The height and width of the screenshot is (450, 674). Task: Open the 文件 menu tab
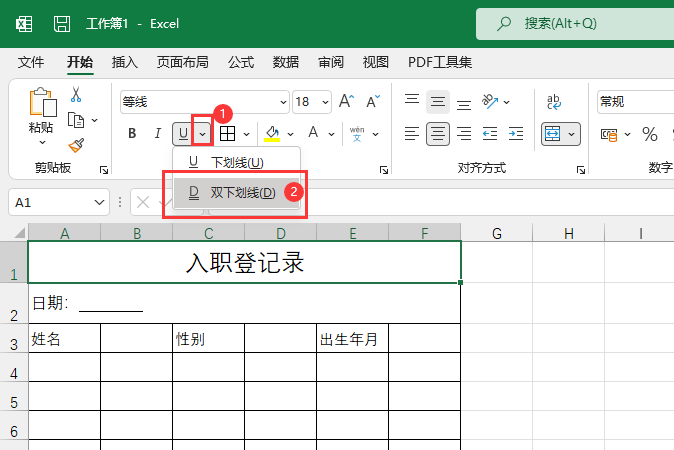tap(31, 62)
